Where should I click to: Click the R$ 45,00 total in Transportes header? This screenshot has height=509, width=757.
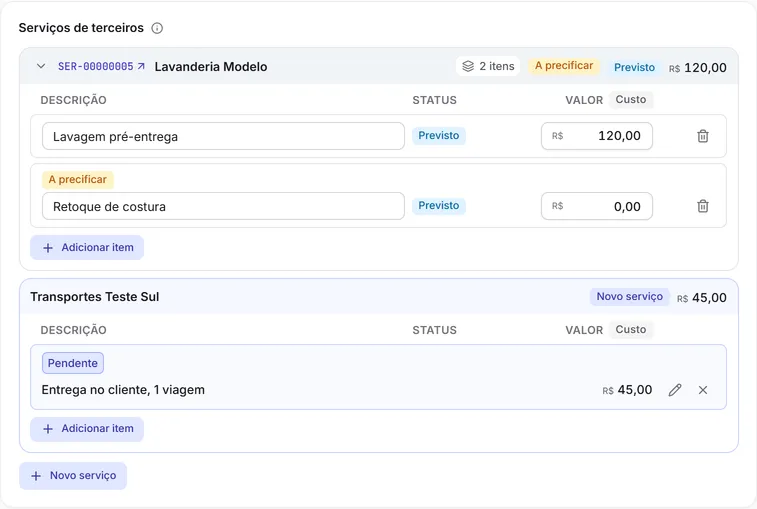(x=701, y=298)
